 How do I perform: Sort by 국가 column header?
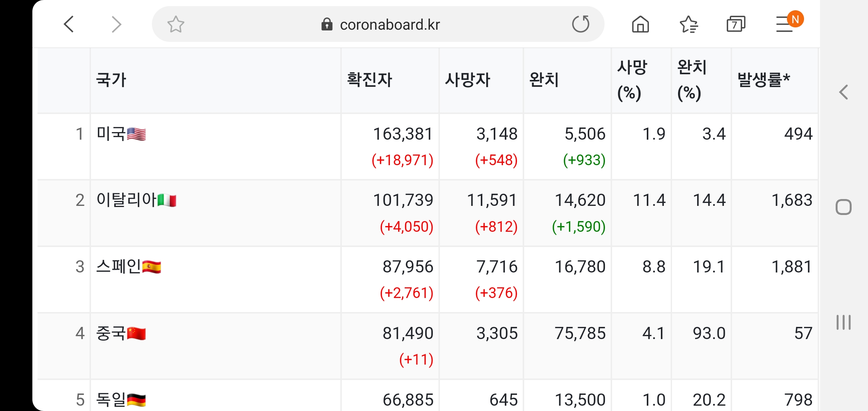[x=111, y=80]
